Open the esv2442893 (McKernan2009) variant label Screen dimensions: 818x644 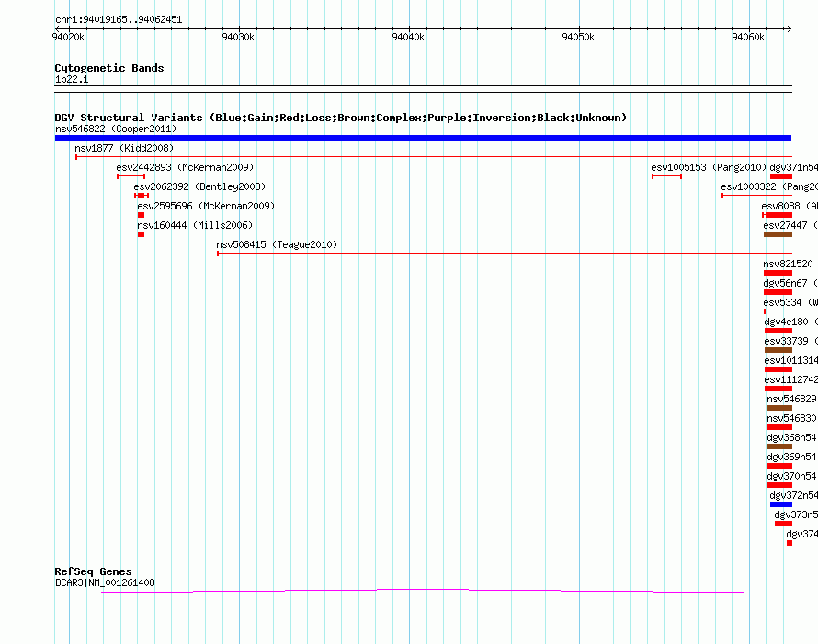tap(185, 167)
